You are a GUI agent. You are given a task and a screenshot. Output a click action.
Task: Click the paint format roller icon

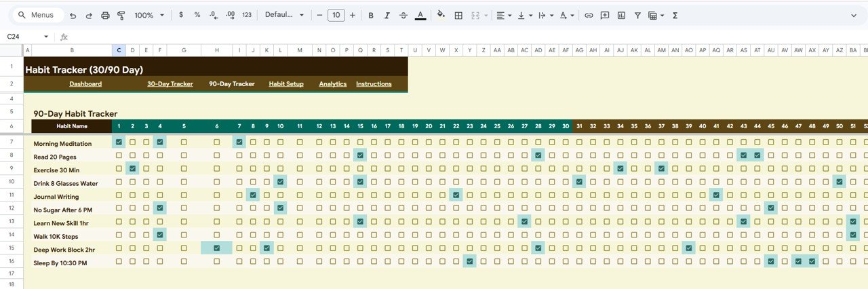tap(121, 15)
